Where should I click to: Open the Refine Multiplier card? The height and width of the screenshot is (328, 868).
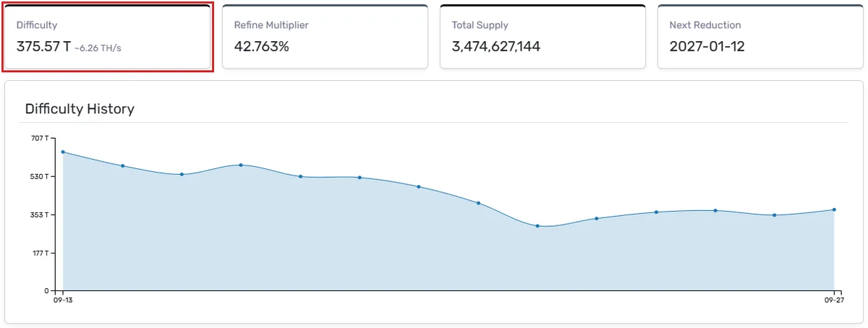tap(325, 37)
